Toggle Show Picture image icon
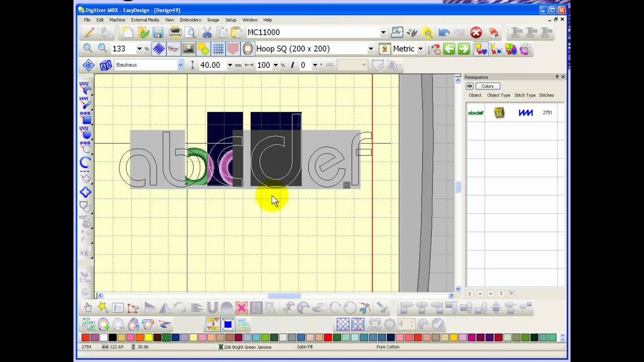 tap(188, 49)
